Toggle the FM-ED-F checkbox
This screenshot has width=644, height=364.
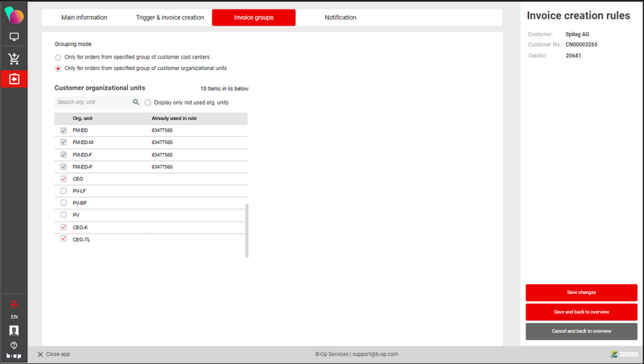click(64, 155)
